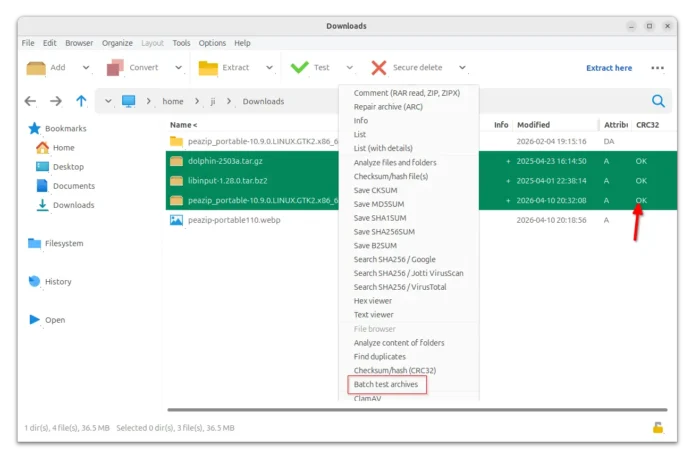Open the Tools menu

[181, 43]
